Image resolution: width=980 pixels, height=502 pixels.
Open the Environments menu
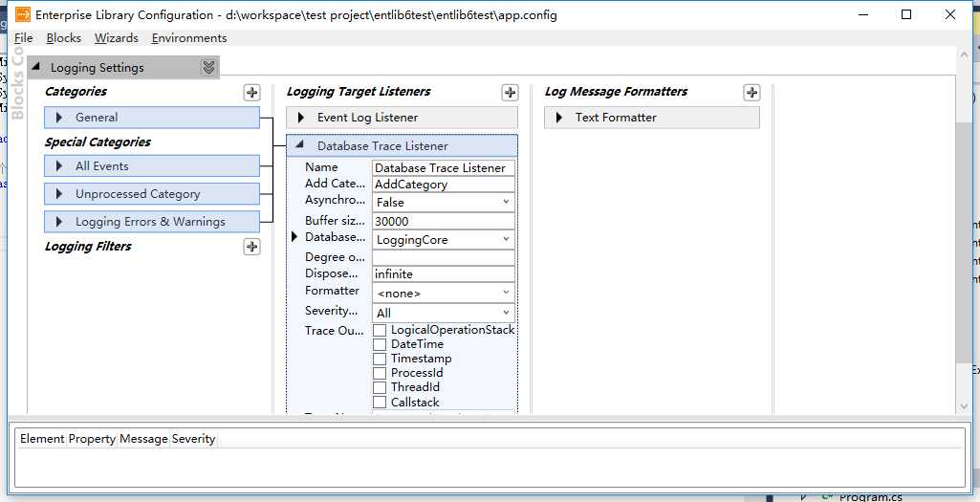(x=189, y=37)
